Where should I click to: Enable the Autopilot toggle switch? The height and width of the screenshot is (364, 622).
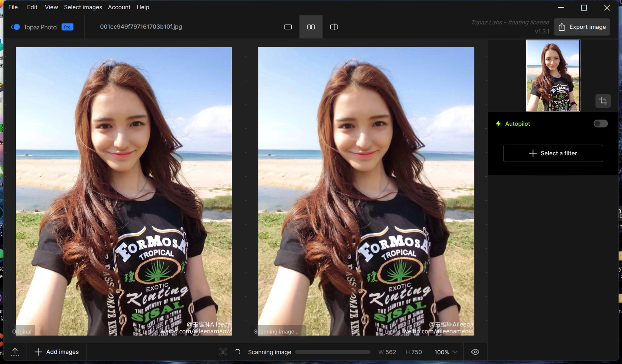(600, 124)
